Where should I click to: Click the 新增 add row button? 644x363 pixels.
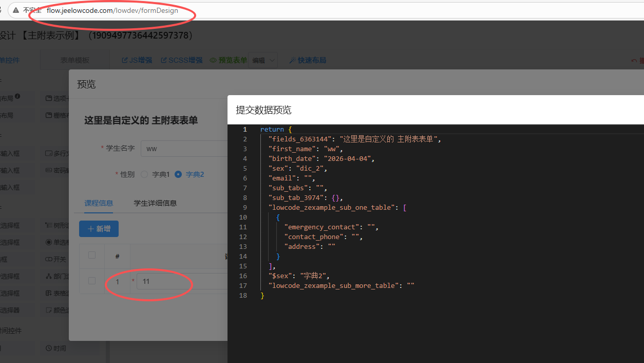click(99, 229)
